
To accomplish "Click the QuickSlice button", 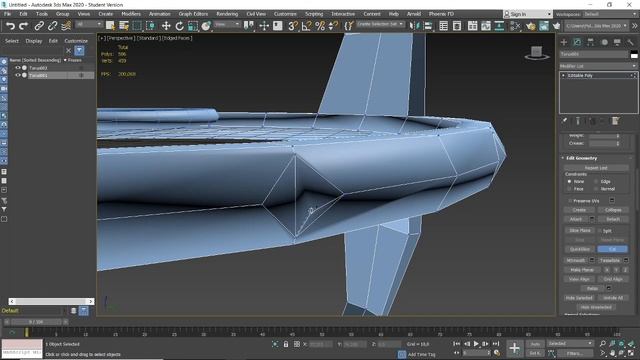I will point(580,249).
